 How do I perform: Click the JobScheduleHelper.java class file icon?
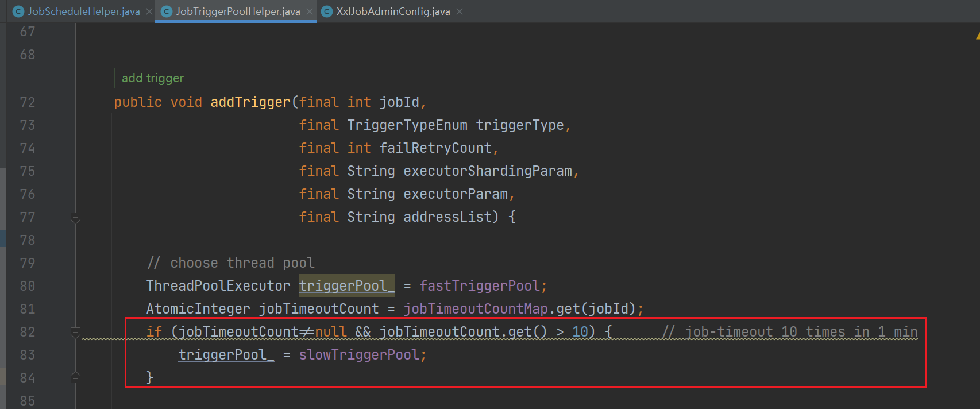[18, 11]
